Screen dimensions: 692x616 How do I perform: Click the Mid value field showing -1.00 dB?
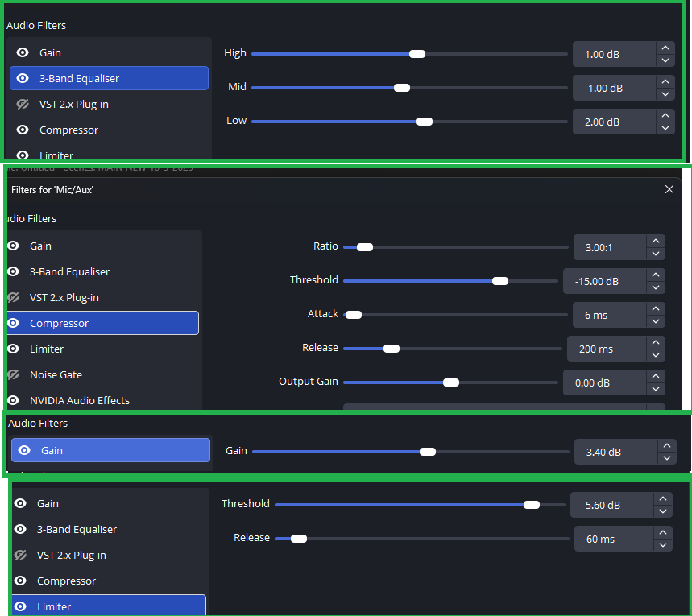tap(615, 88)
